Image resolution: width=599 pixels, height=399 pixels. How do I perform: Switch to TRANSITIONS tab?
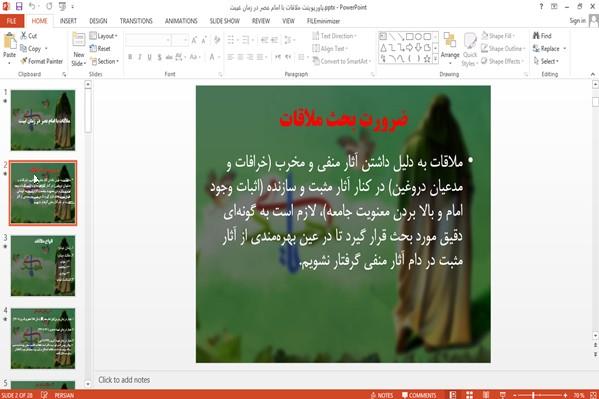tap(136, 21)
